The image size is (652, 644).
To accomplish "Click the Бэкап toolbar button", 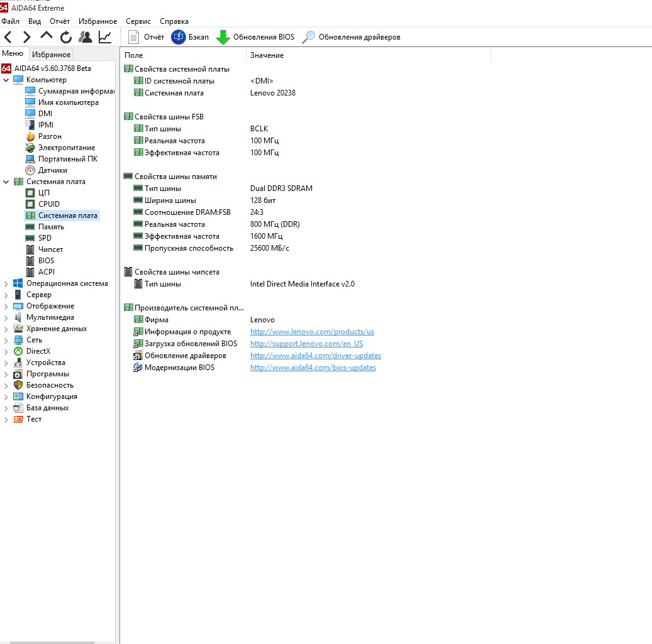I will tap(190, 37).
